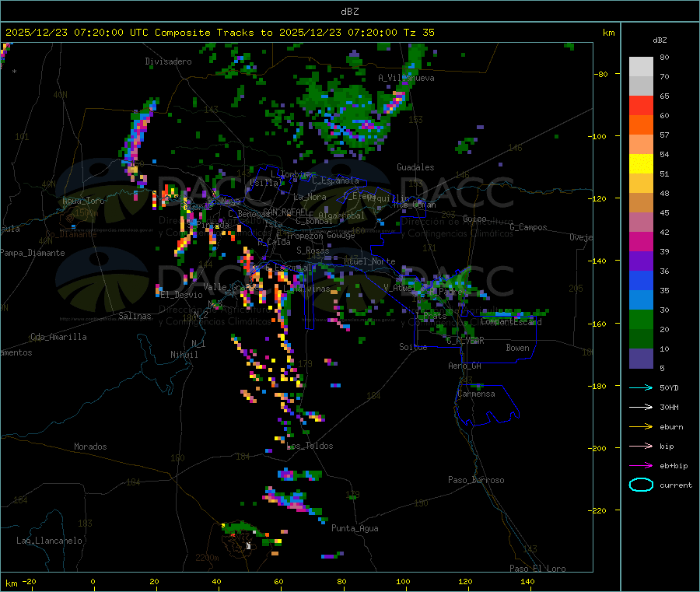
Task: Click the -20 km tick on bottom axis
Action: coord(29,582)
